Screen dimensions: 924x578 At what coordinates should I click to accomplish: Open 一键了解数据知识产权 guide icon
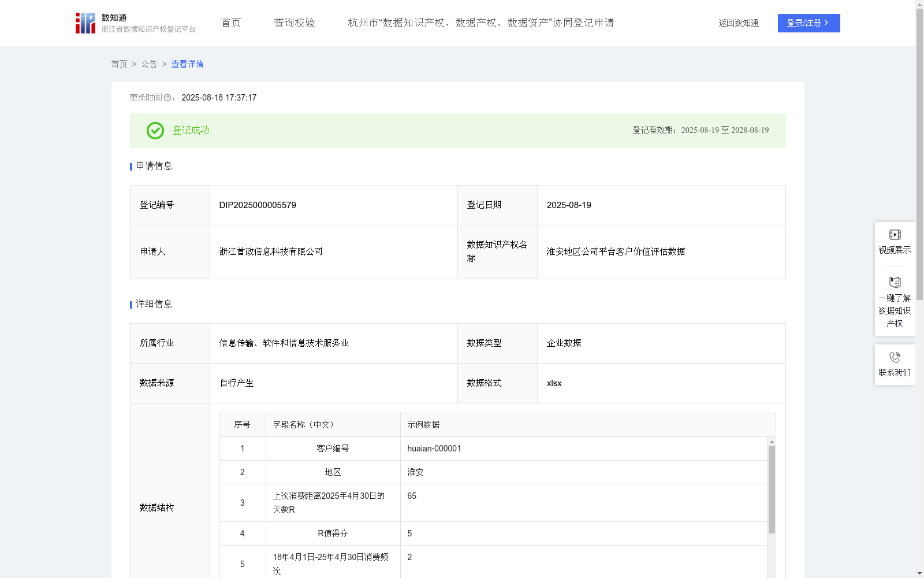tap(895, 282)
